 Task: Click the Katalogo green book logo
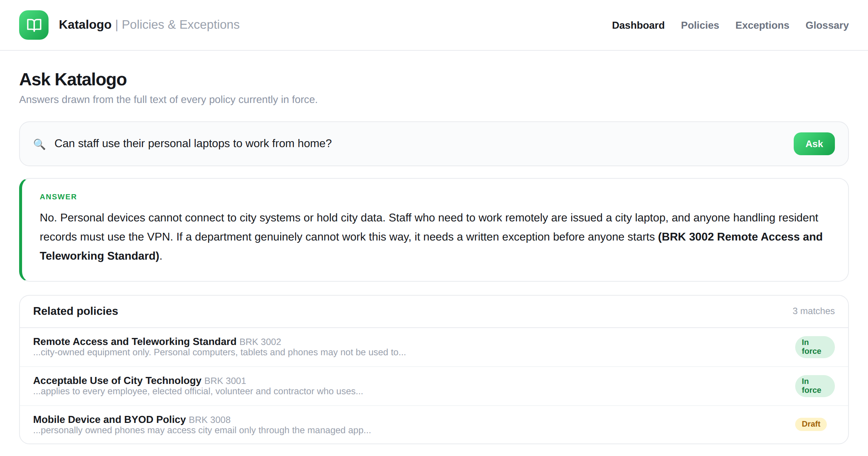tap(34, 25)
